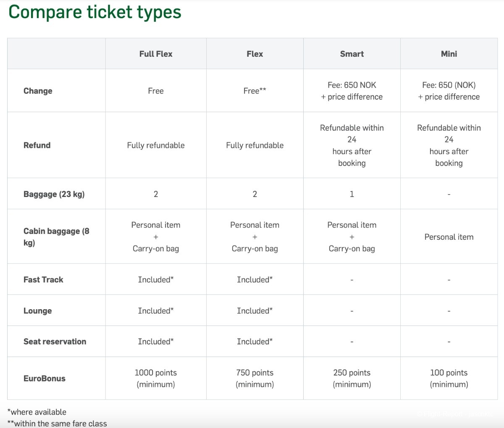Click Full Flex Lounge 'Included*'
This screenshot has height=428, width=504.
(x=156, y=311)
